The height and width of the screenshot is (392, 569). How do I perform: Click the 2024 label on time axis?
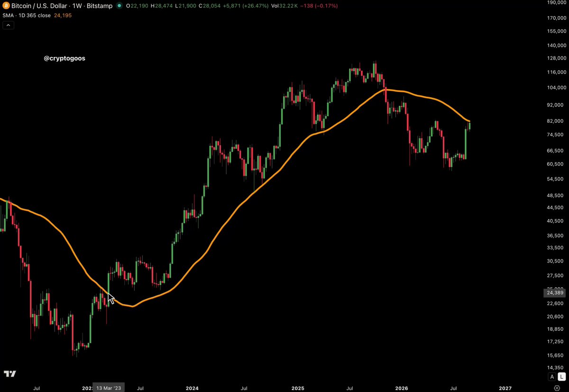click(192, 388)
